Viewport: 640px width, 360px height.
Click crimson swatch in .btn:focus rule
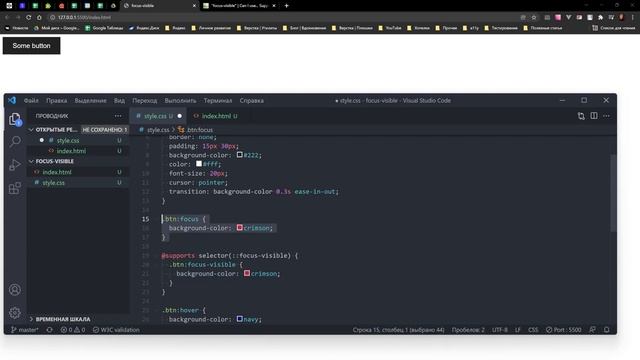240,227
